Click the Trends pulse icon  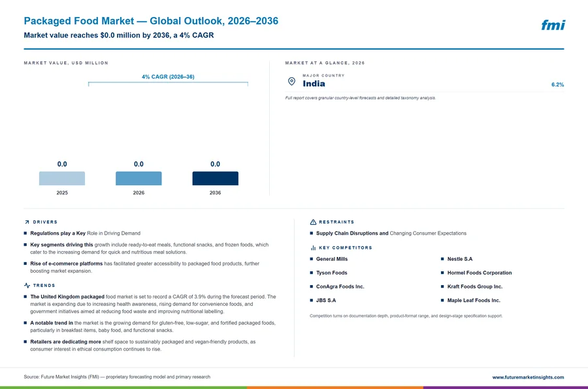[27, 286]
